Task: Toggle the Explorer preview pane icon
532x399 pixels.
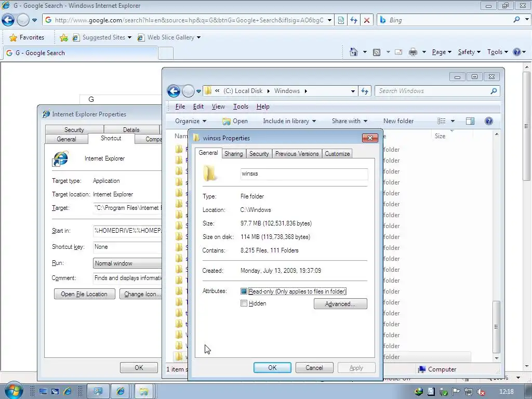Action: [x=470, y=121]
